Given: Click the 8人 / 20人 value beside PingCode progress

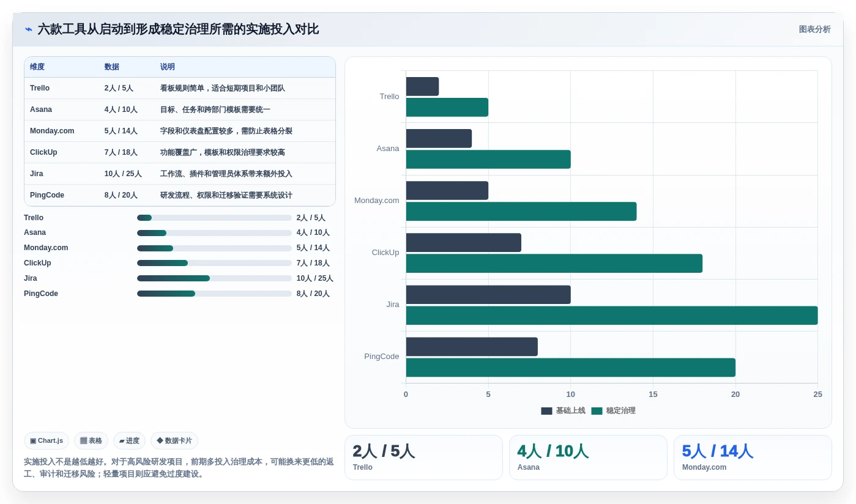Looking at the screenshot, I should [313, 294].
